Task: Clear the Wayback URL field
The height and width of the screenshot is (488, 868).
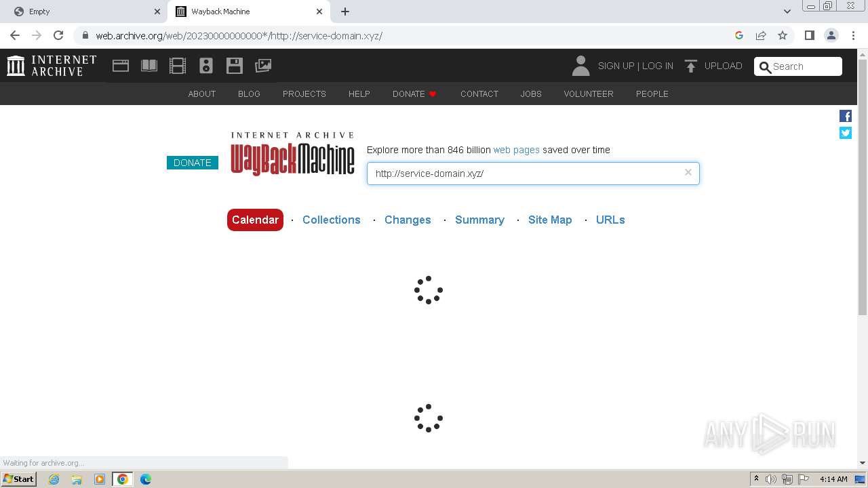Action: coord(688,172)
